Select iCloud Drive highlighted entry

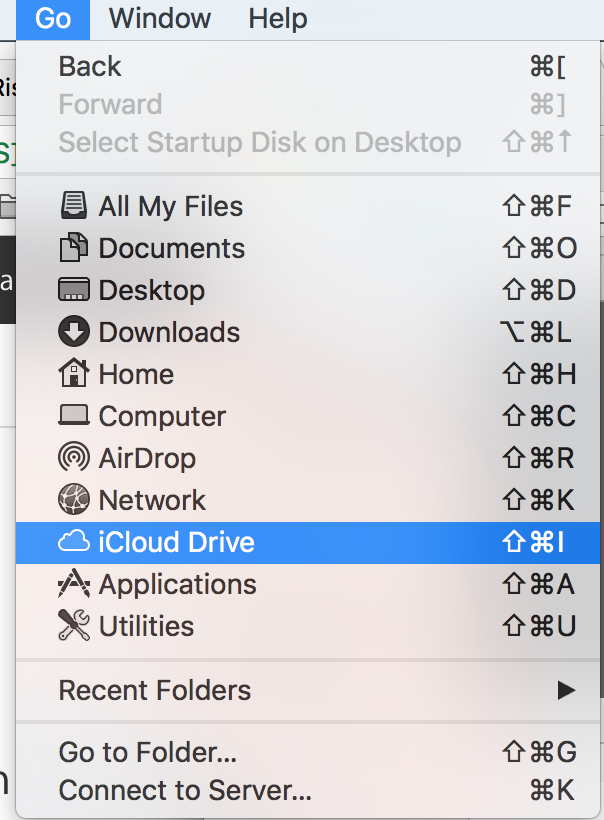pyautogui.click(x=176, y=542)
